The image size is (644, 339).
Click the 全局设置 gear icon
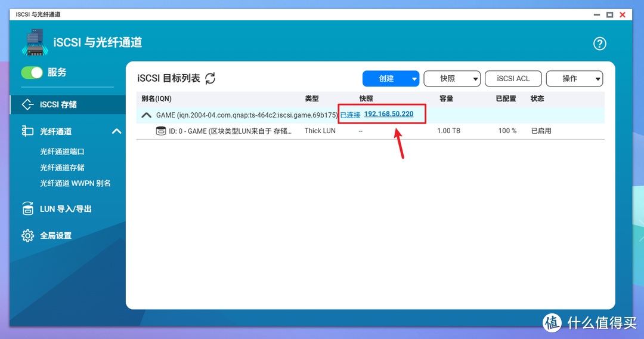27,236
